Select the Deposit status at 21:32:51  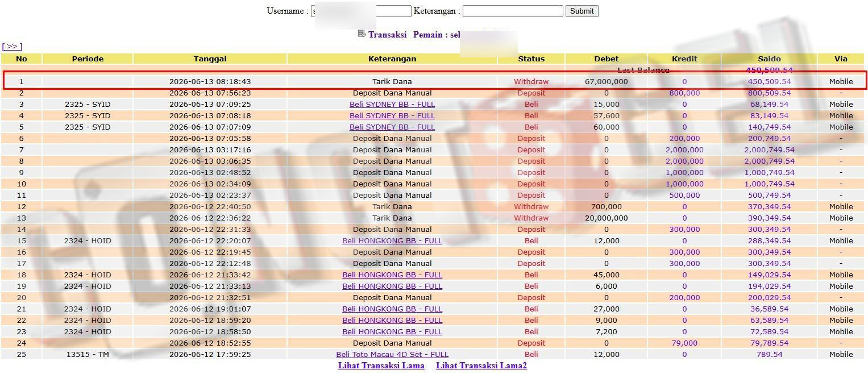[x=531, y=298]
